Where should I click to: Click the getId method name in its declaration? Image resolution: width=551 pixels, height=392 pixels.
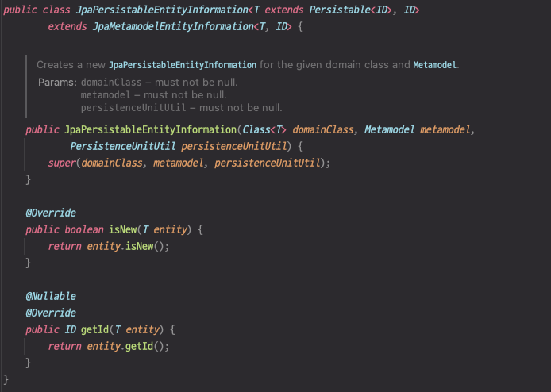95,330
